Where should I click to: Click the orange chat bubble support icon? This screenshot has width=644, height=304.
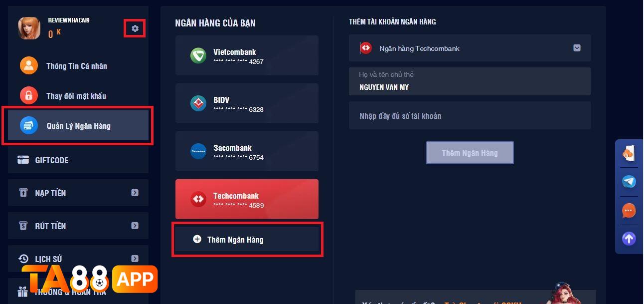click(x=629, y=210)
